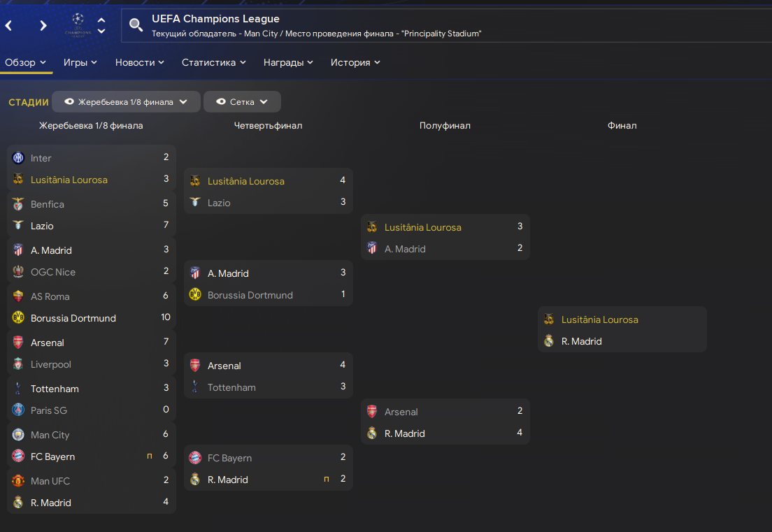Click the competition switcher up arrow
The width and height of the screenshot is (772, 532).
[x=101, y=20]
